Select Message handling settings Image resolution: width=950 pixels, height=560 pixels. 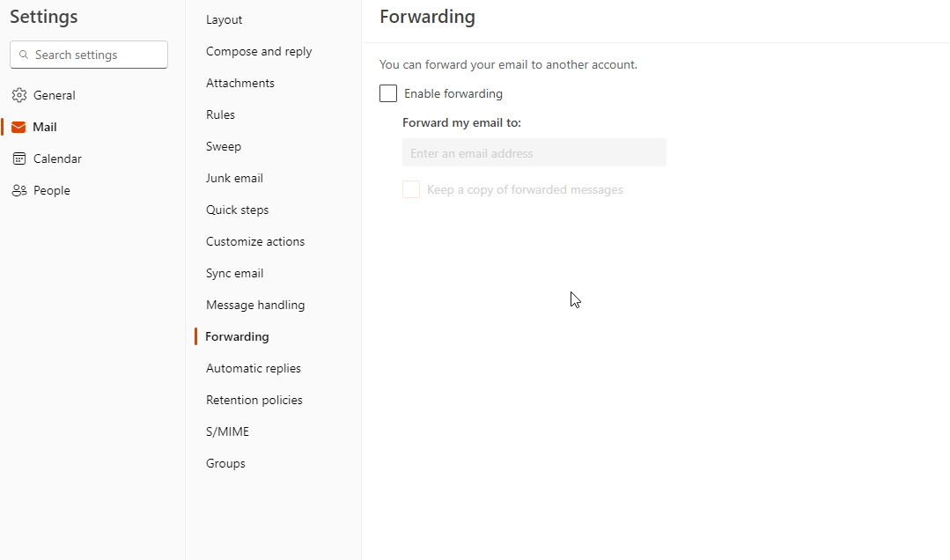click(x=255, y=305)
